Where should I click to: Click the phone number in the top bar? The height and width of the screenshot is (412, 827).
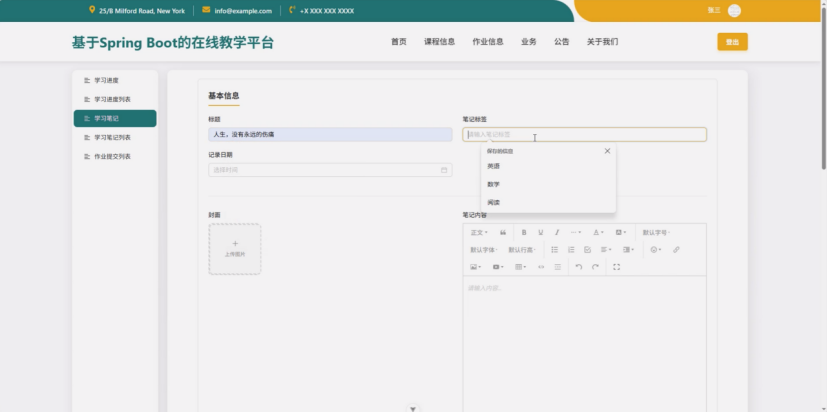click(326, 11)
